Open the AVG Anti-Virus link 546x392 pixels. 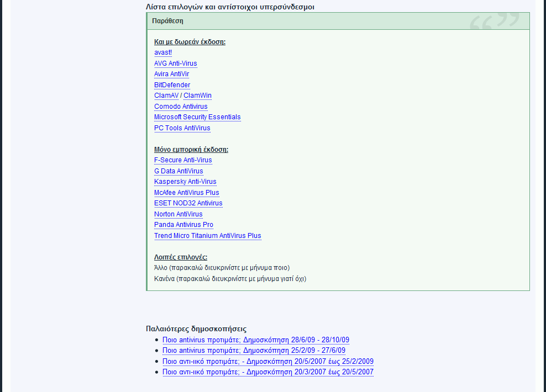[x=176, y=63]
